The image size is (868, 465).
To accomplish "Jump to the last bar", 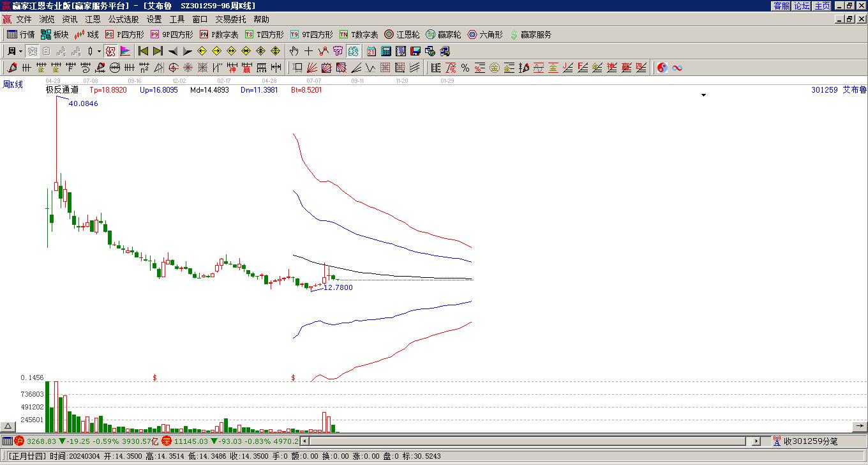I will (158, 51).
